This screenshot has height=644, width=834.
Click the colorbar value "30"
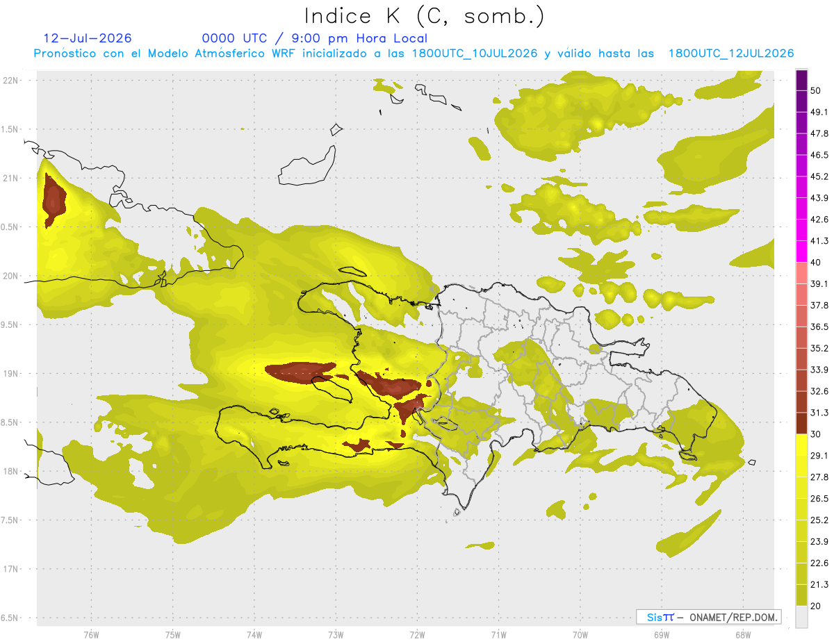point(816,434)
